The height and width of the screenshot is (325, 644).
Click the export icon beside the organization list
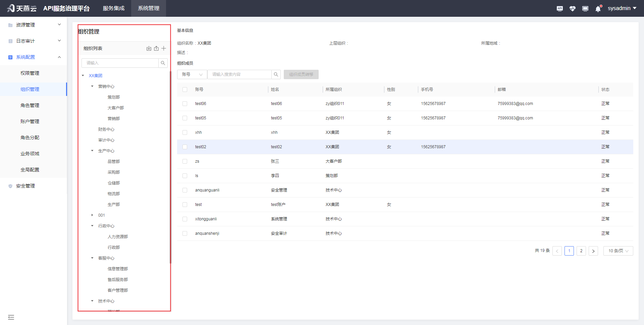[156, 48]
